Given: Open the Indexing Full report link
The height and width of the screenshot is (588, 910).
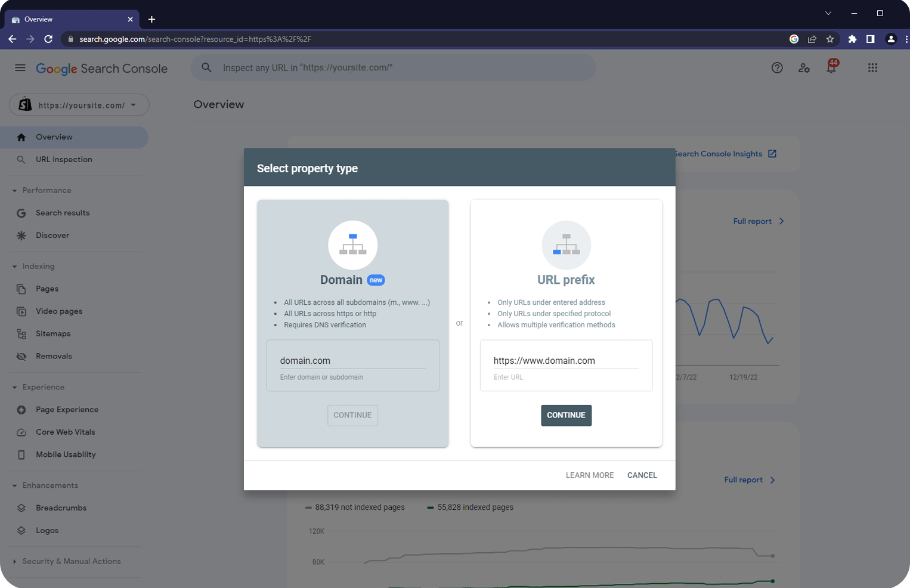Looking at the screenshot, I should point(750,480).
